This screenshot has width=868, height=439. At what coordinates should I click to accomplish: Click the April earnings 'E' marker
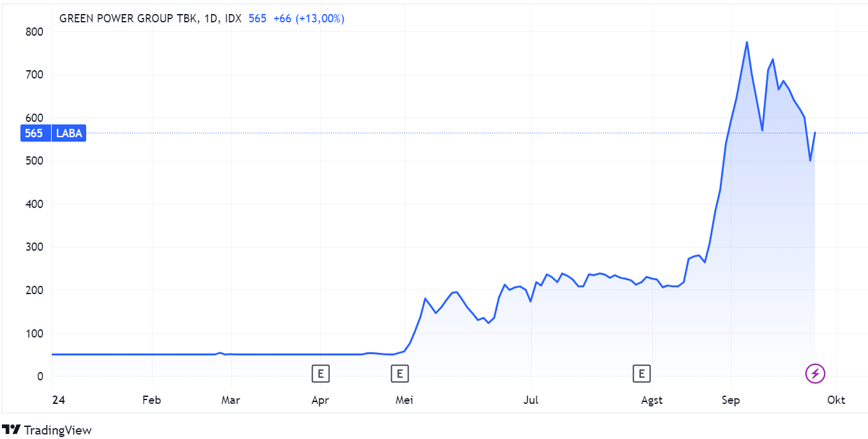tap(320, 373)
